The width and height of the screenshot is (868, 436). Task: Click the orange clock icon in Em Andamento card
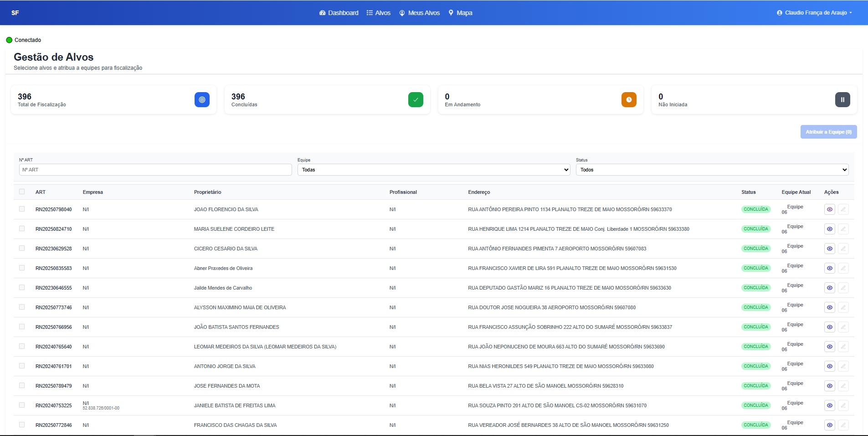[x=629, y=100]
